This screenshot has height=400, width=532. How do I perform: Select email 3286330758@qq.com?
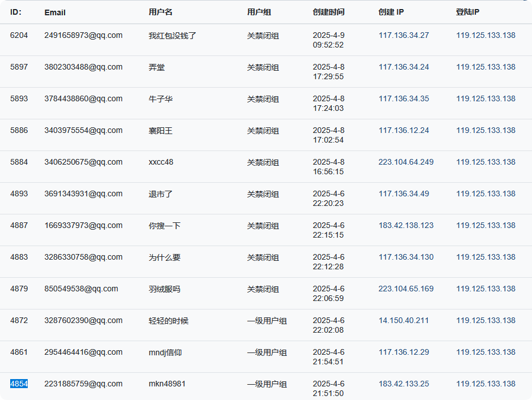coord(83,257)
